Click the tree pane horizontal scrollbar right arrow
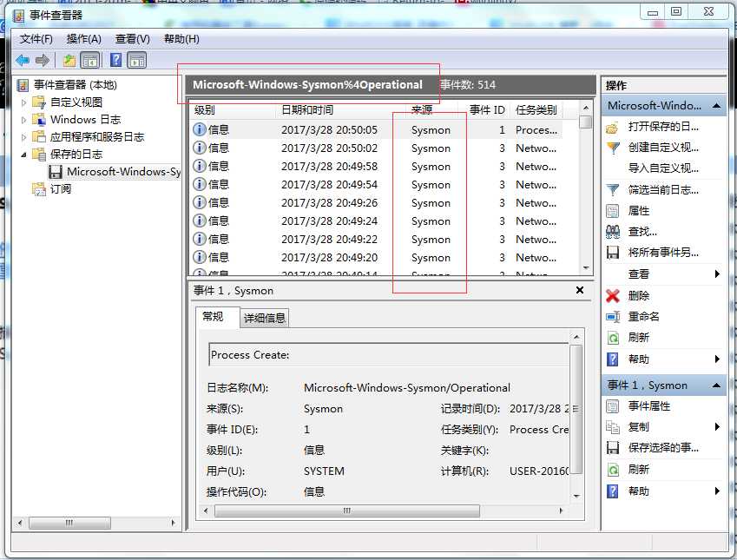The height and width of the screenshot is (560, 737). (173, 523)
